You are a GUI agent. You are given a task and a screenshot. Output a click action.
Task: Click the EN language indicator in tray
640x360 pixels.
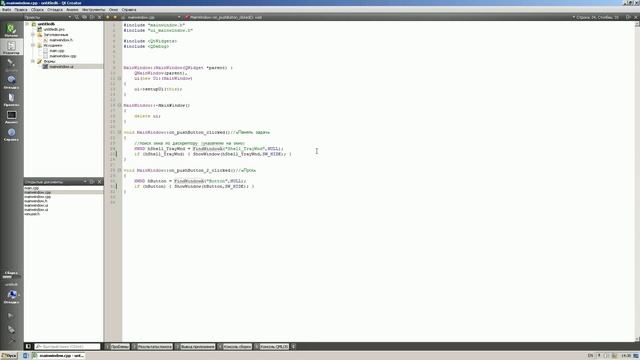(x=590, y=356)
